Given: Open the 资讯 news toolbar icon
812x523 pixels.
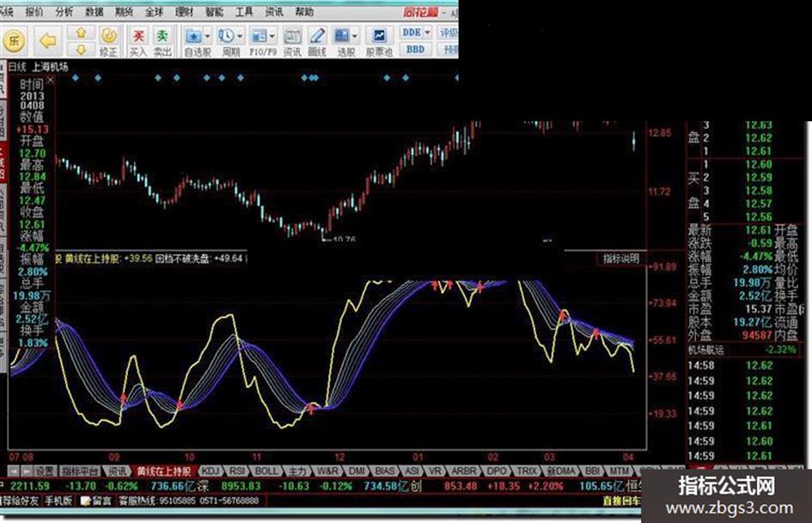Looking at the screenshot, I should pos(292,41).
